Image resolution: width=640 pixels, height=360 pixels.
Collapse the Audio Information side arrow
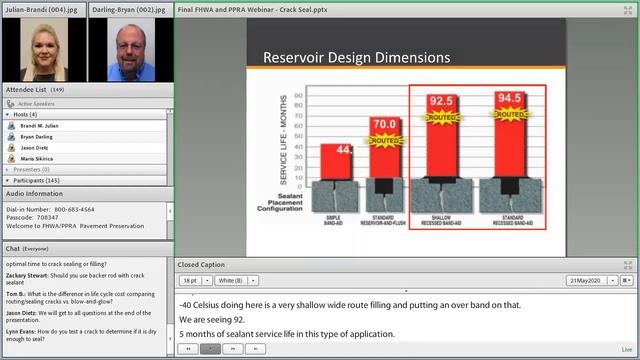point(170,211)
